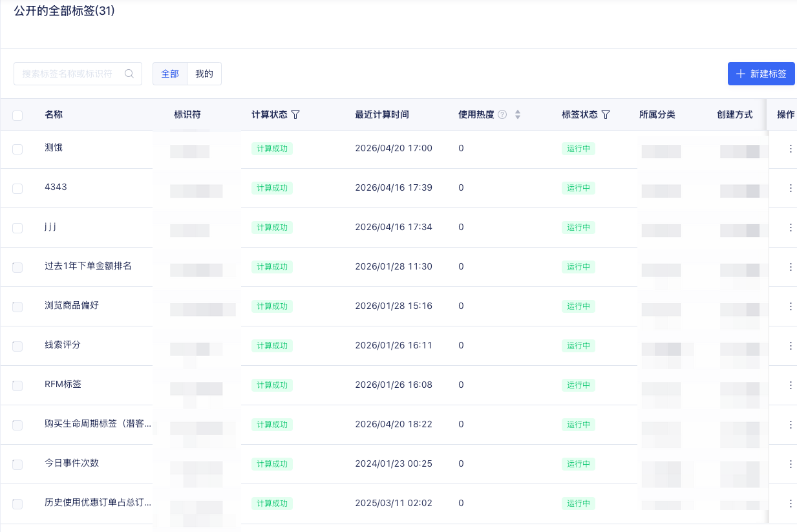Switch to the 我的 tab
This screenshot has height=532, width=797.
tap(204, 74)
